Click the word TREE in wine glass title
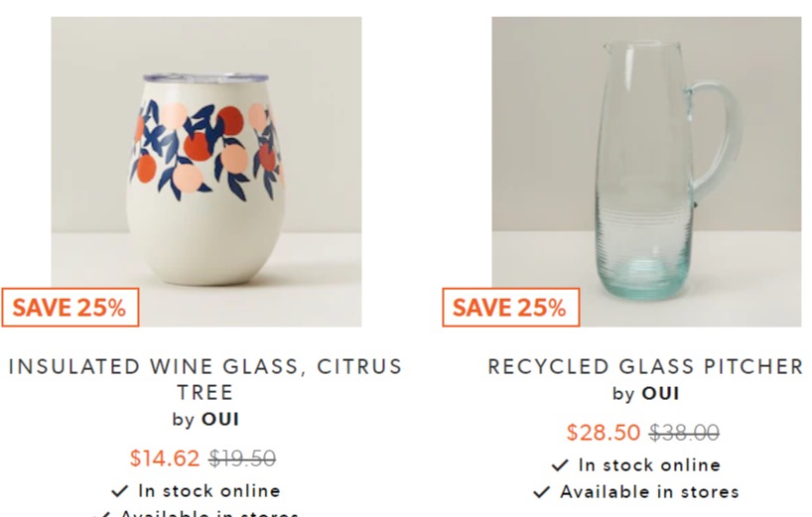 [x=205, y=392]
